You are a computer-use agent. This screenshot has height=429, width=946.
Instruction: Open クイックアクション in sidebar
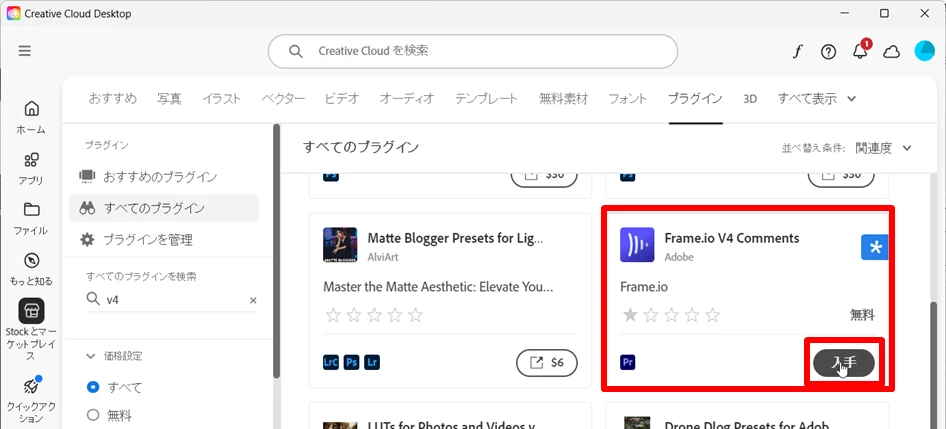(x=31, y=401)
